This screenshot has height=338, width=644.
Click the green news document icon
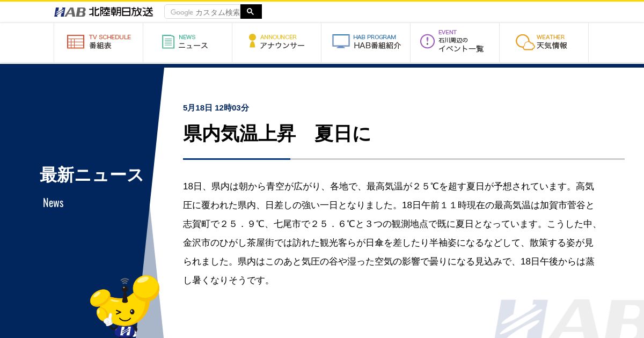169,42
